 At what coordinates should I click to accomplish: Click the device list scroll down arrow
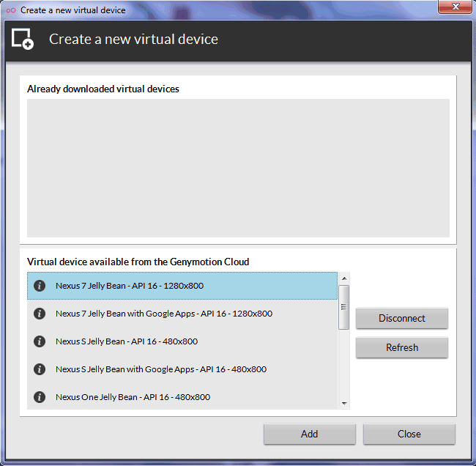coord(344,404)
